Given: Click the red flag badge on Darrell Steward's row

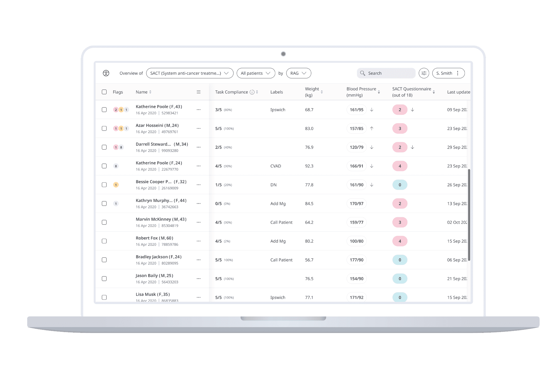Looking at the screenshot, I should tap(116, 147).
